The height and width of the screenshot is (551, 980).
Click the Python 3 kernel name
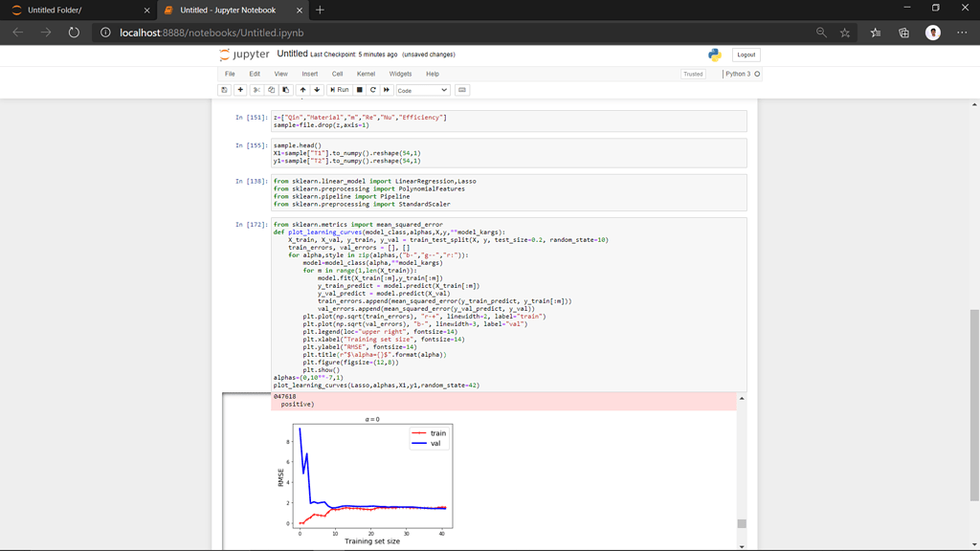click(x=738, y=74)
